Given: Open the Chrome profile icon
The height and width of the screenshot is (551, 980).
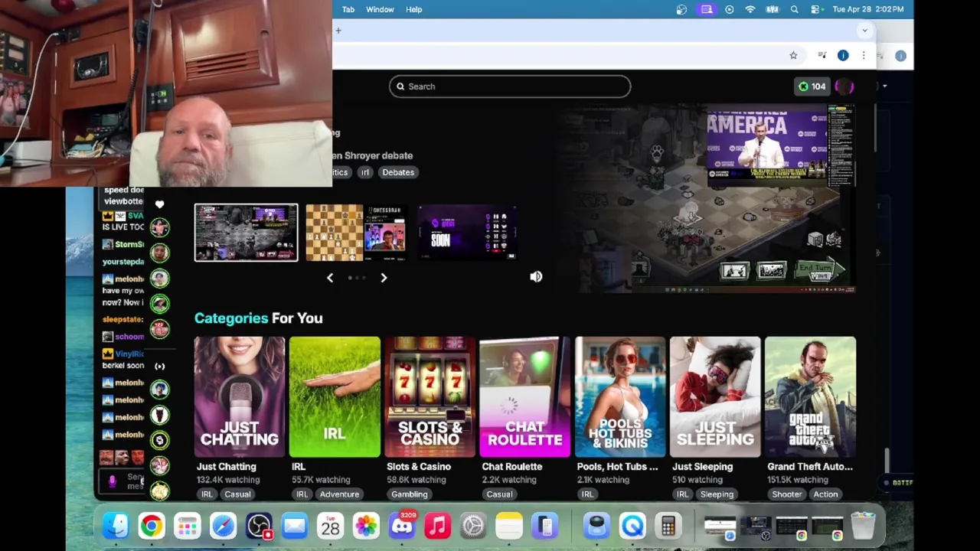Looking at the screenshot, I should pos(843,55).
